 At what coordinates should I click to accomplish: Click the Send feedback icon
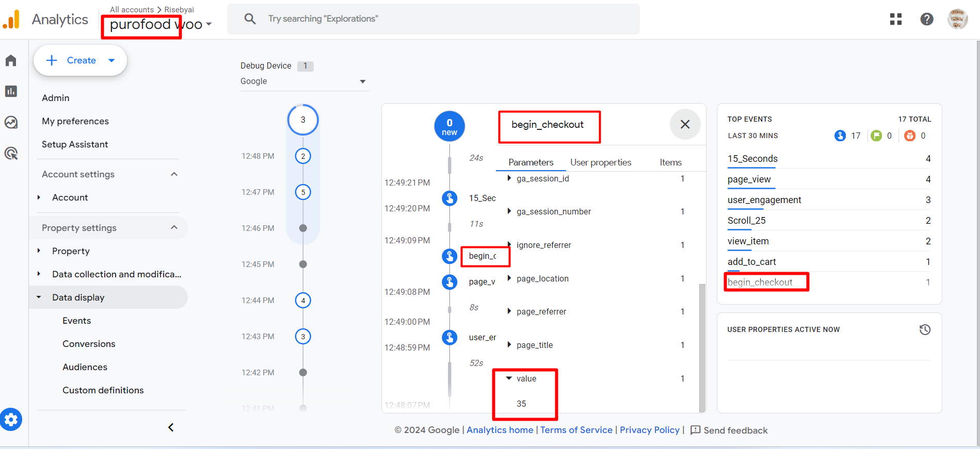[695, 430]
